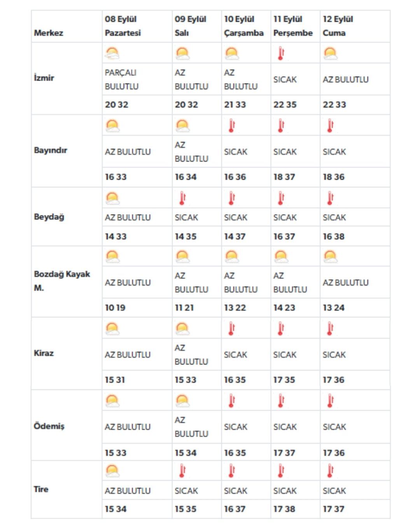The image size is (420, 525).
Task: Click Bayındır's Monday cloud-sun icon
Action: [x=112, y=126]
